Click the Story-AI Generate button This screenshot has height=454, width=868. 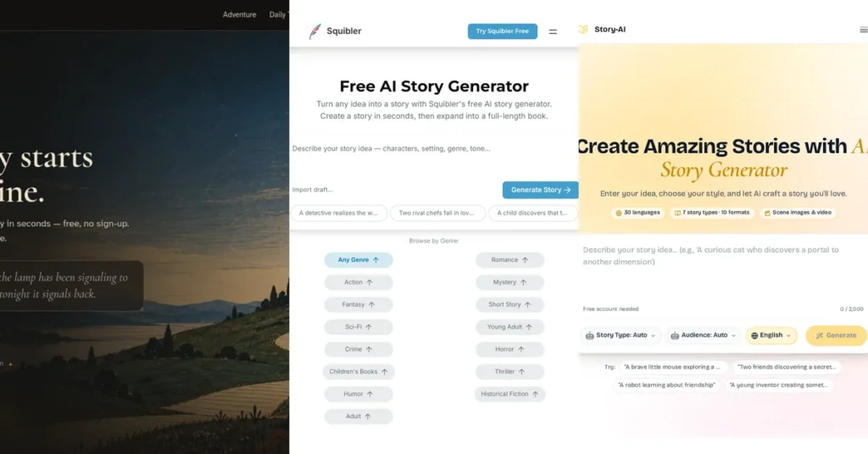tap(836, 335)
